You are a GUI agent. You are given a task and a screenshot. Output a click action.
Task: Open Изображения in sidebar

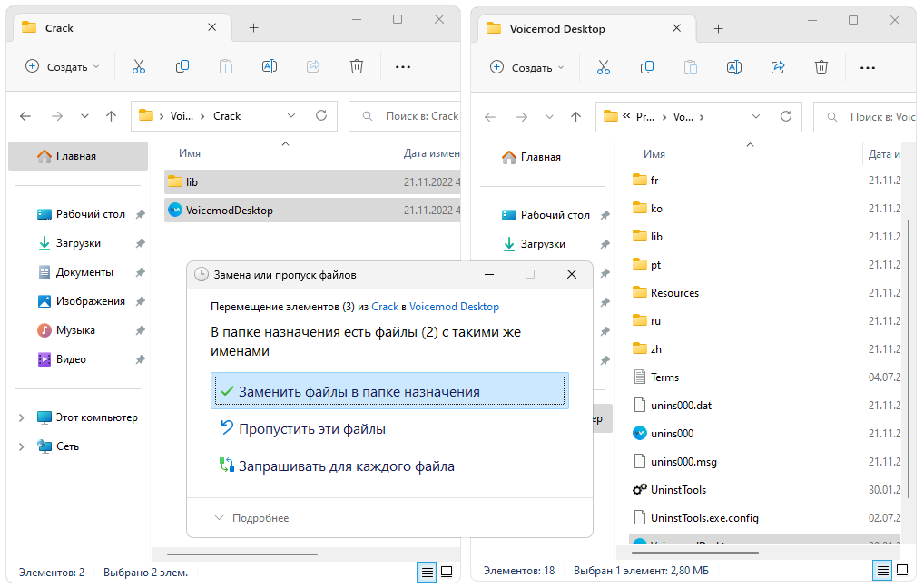(82, 301)
